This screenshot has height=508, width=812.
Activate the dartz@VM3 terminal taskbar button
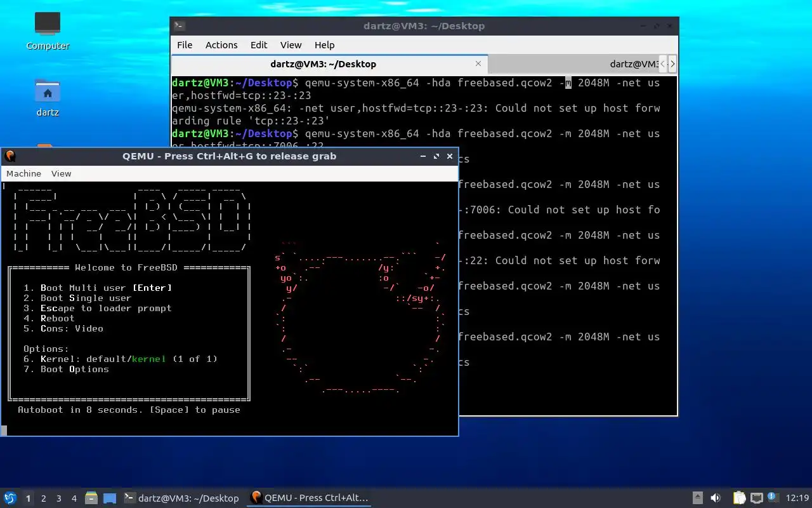pos(181,498)
